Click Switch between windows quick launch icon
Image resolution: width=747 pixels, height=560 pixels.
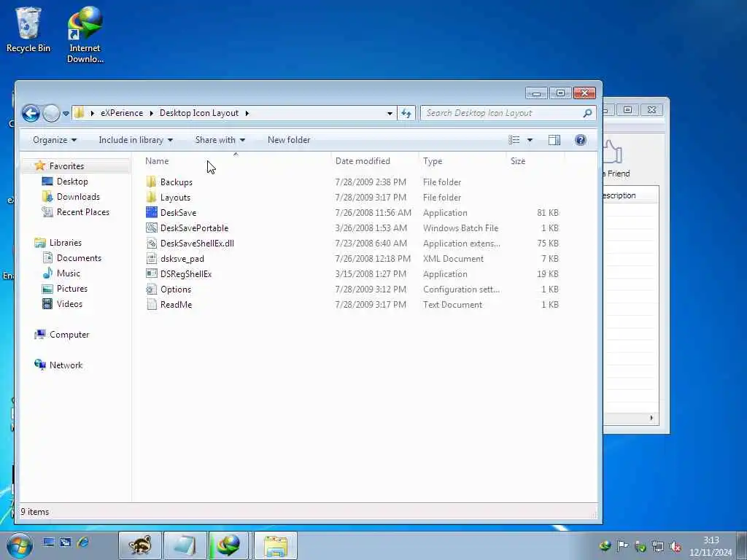(65, 542)
